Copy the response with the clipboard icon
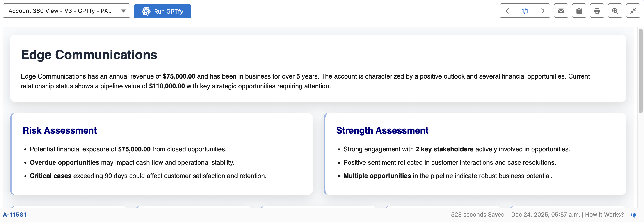 click(x=579, y=11)
